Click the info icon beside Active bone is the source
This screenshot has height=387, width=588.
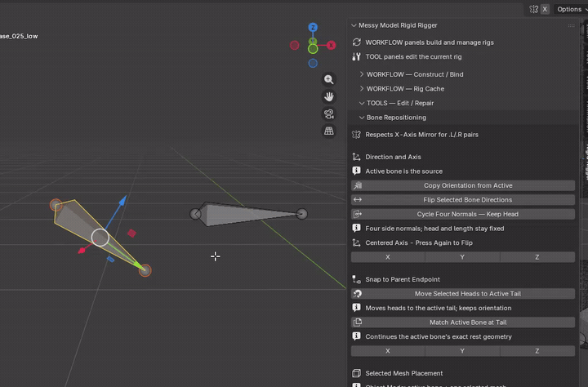[x=357, y=171]
